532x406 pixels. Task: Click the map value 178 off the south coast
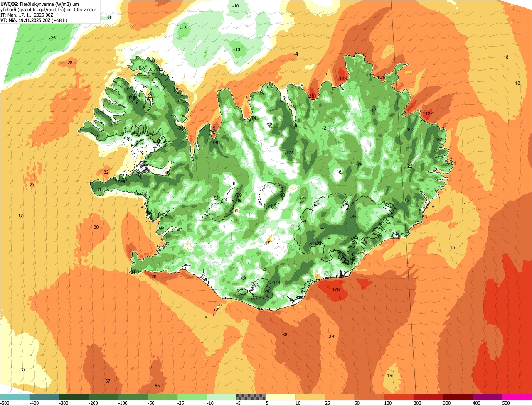coord(337,289)
